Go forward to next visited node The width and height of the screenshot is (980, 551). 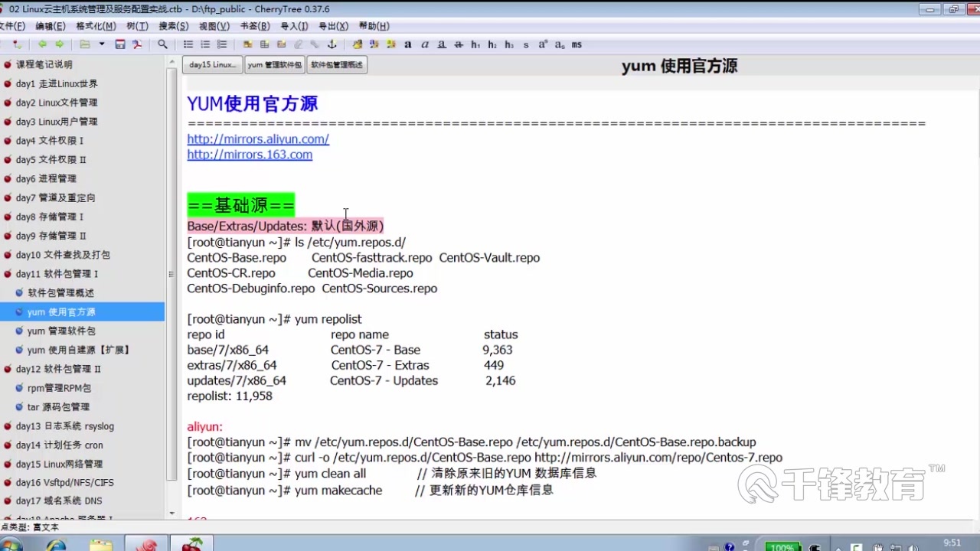(x=60, y=44)
